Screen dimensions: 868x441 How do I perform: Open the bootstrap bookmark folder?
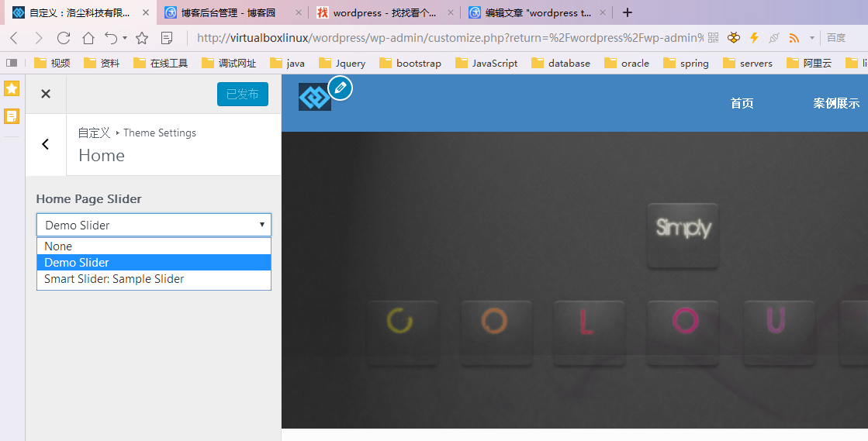pyautogui.click(x=410, y=63)
